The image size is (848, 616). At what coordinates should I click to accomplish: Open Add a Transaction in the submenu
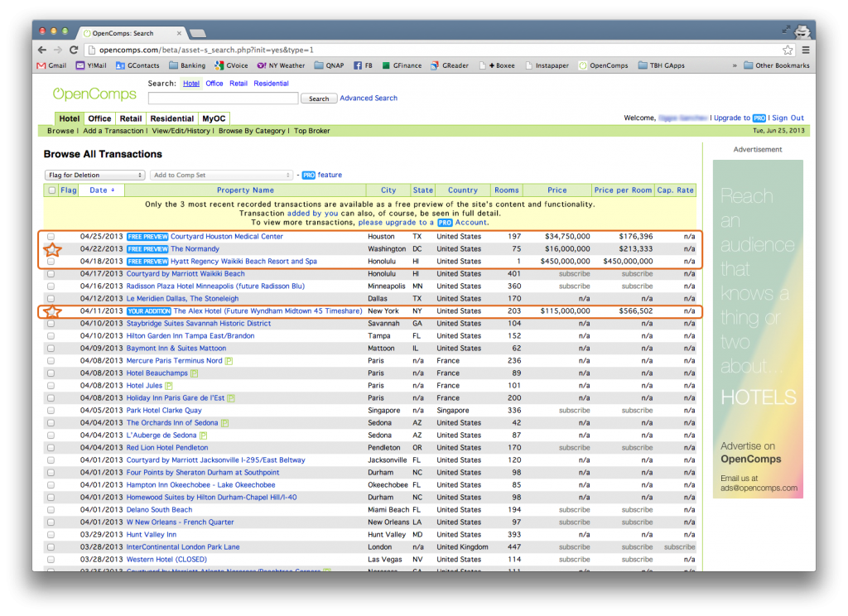click(113, 131)
